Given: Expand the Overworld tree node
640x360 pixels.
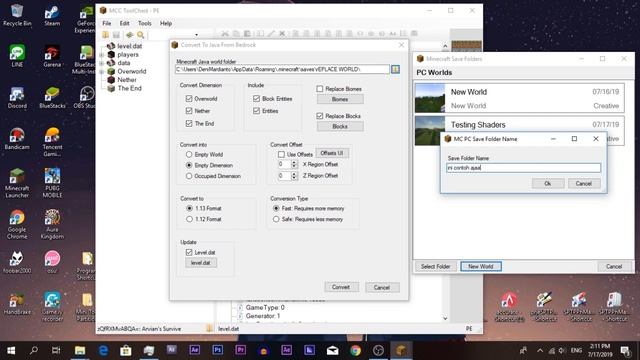Looking at the screenshot, I should (102, 71).
